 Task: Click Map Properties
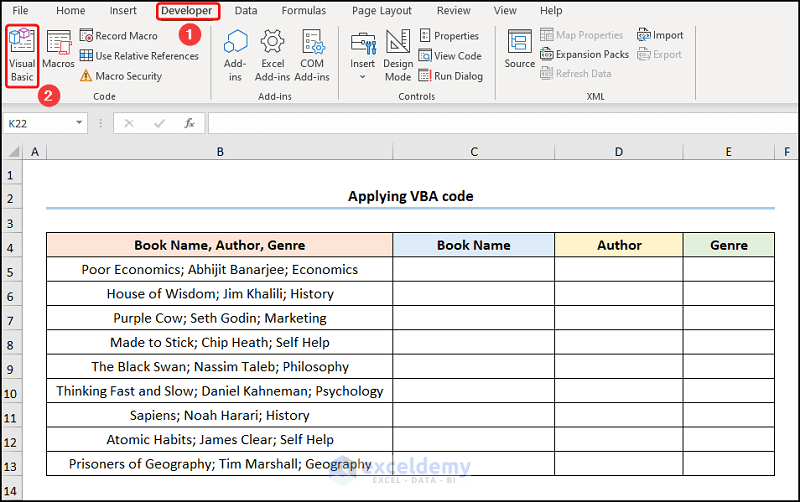pyautogui.click(x=582, y=35)
